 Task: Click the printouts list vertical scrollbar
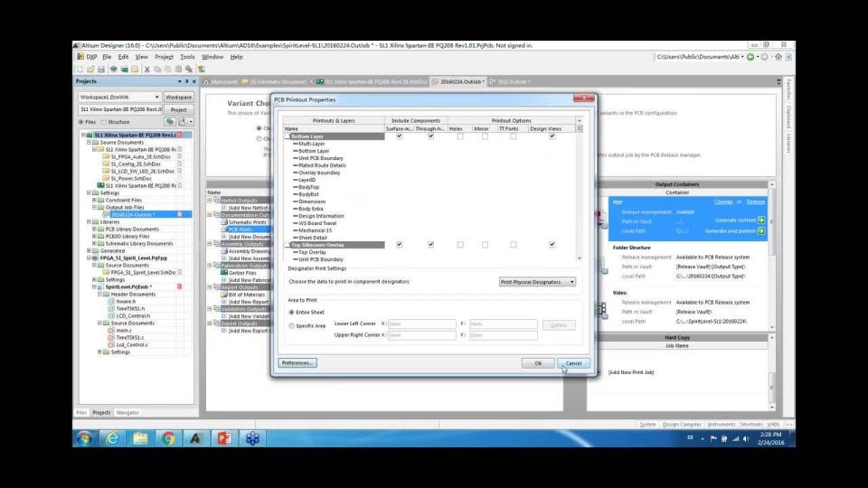point(580,189)
